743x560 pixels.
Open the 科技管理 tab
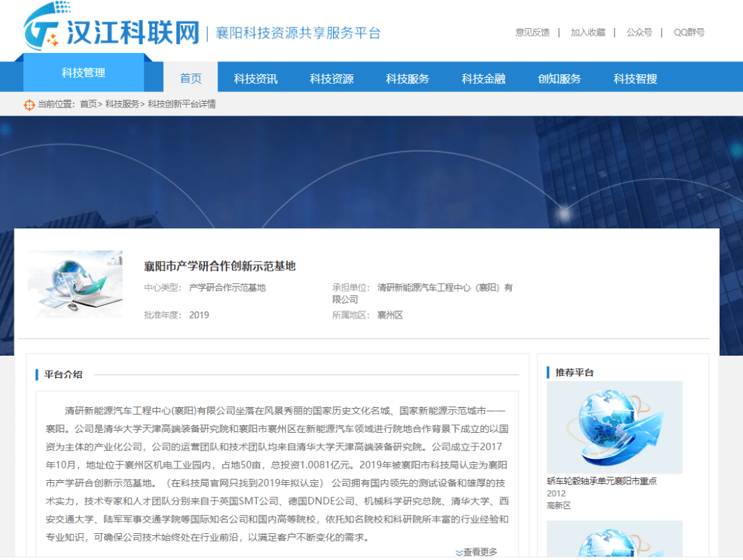(x=83, y=72)
